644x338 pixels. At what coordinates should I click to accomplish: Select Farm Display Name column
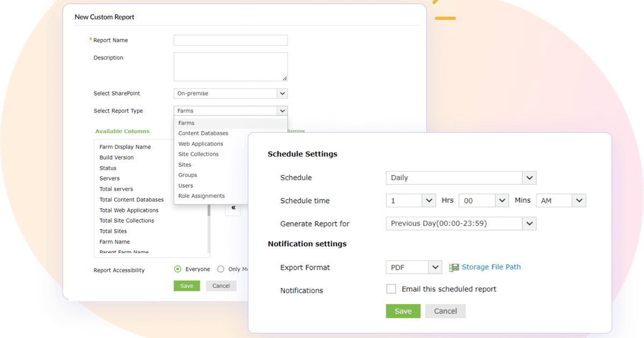point(125,147)
